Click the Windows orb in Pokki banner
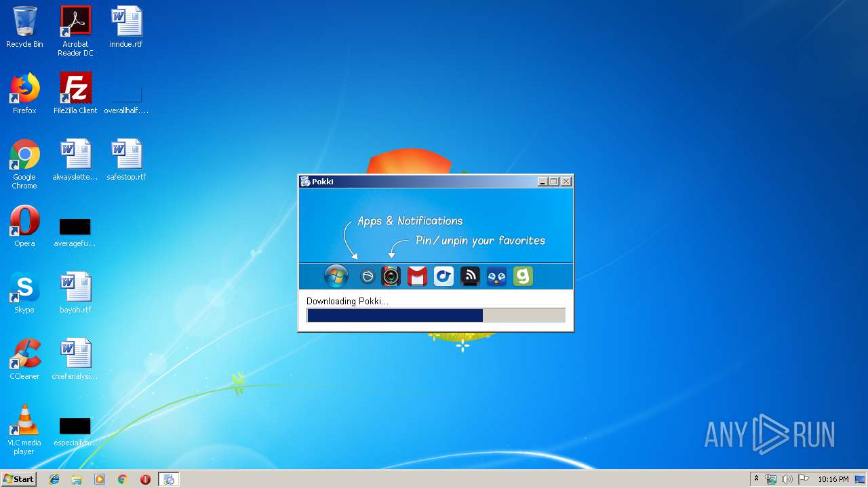868x488 pixels. [336, 276]
